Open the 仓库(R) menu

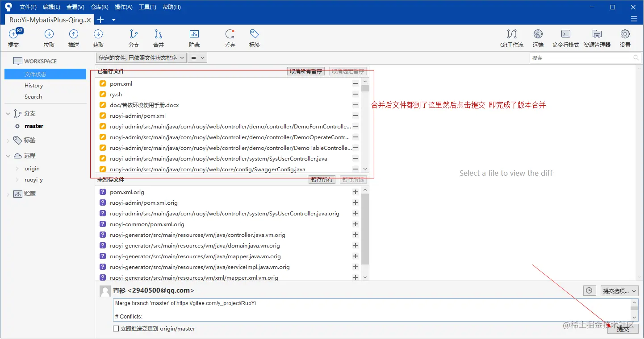pyautogui.click(x=99, y=7)
